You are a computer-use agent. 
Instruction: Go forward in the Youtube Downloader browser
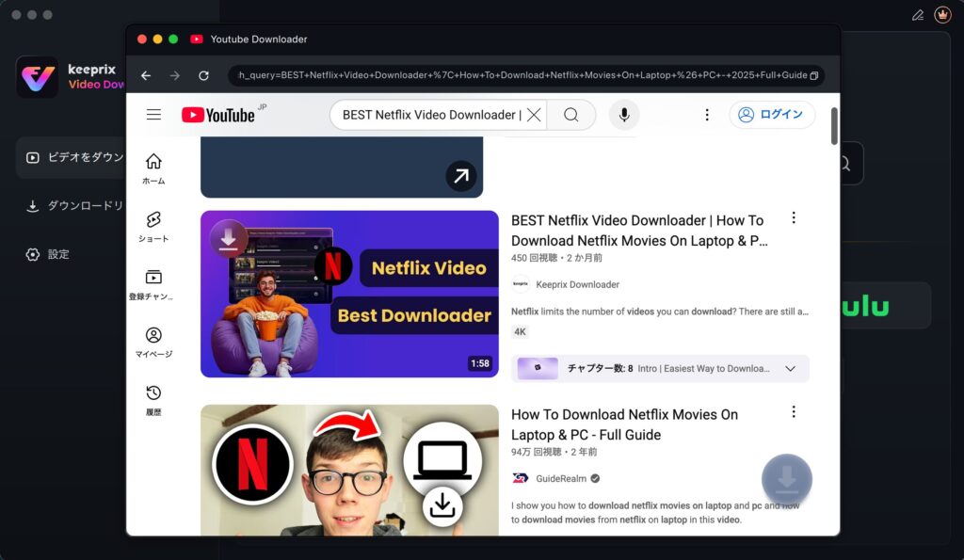click(175, 75)
